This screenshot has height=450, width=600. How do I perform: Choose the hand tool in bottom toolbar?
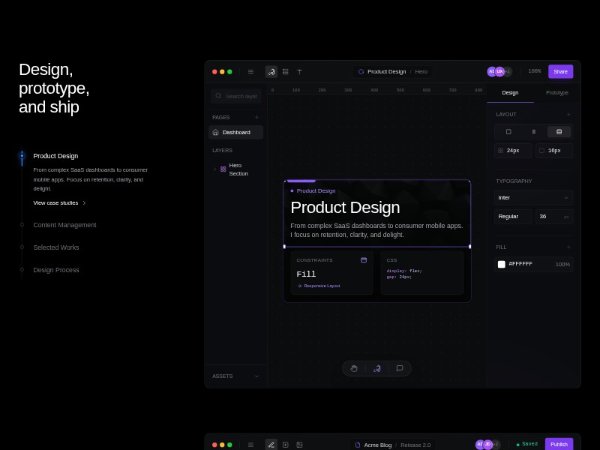354,368
